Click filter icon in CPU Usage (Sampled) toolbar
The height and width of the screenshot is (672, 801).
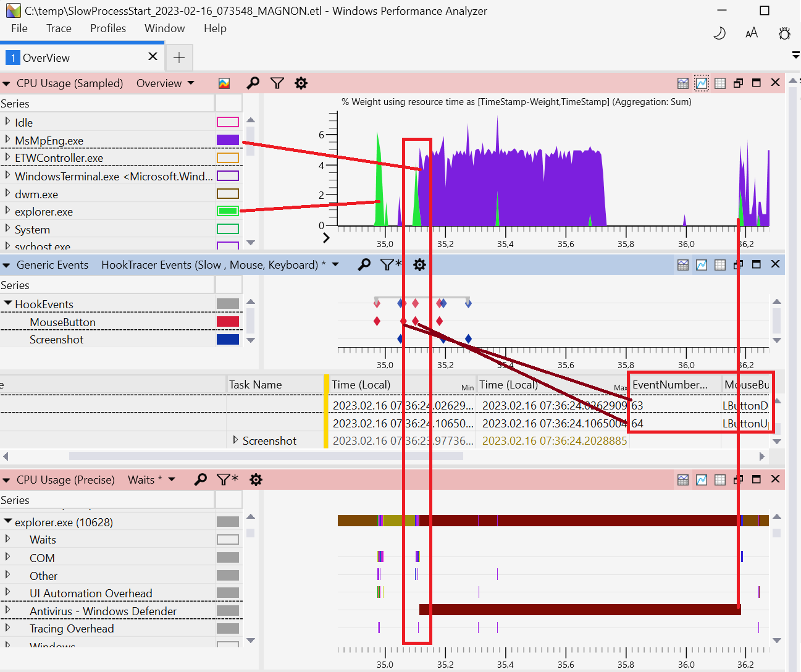(277, 83)
